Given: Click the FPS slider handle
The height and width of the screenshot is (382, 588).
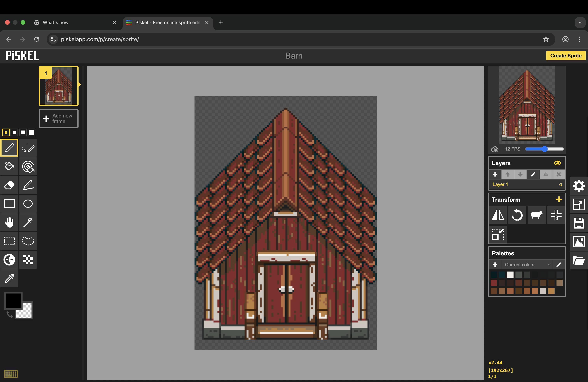Looking at the screenshot, I should [544, 149].
